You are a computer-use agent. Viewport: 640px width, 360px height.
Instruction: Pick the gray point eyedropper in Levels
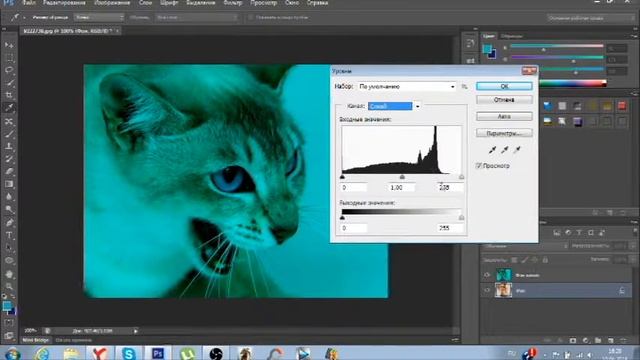(505, 150)
